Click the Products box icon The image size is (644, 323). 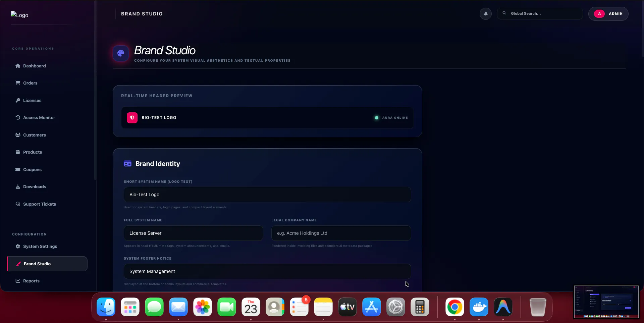18,152
